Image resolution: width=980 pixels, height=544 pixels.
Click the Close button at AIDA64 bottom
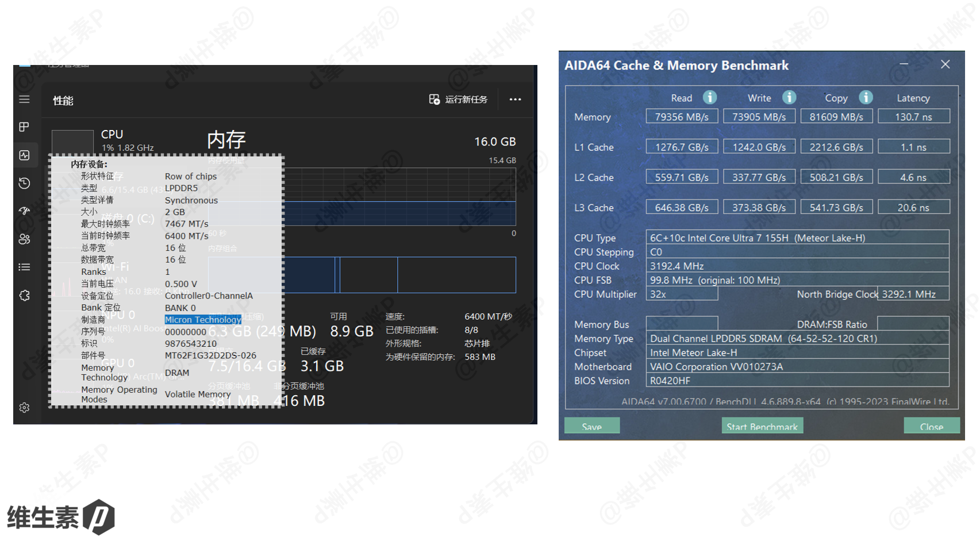[931, 426]
